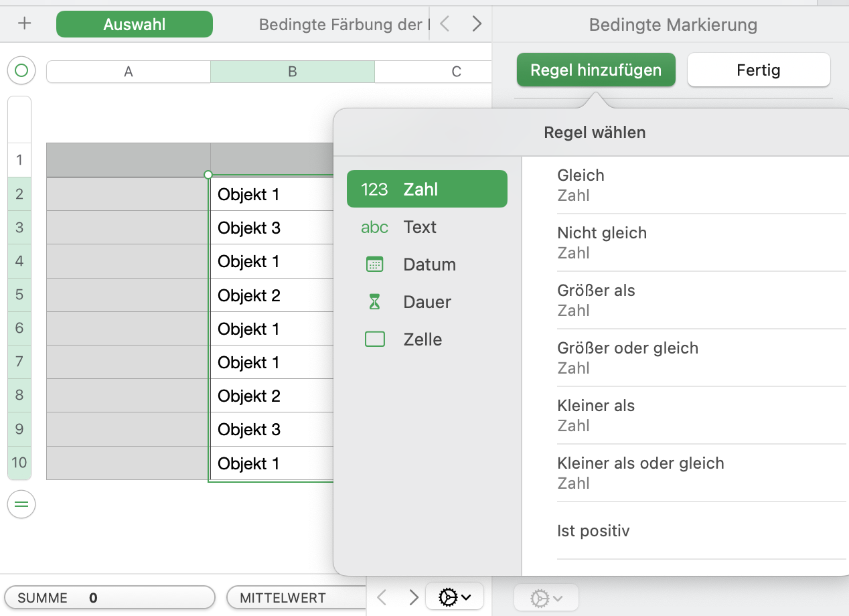The image size is (849, 616).
Task: Click the Fertig button
Action: [759, 70]
